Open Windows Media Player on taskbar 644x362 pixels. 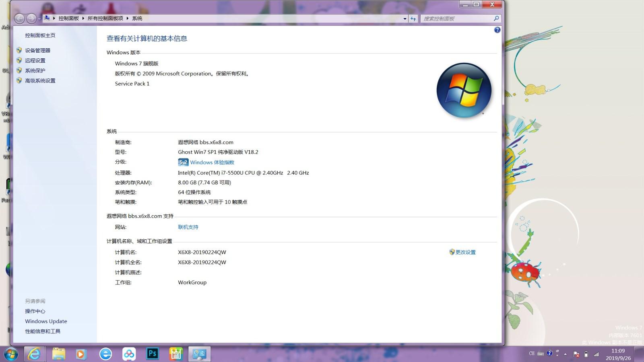(81, 354)
